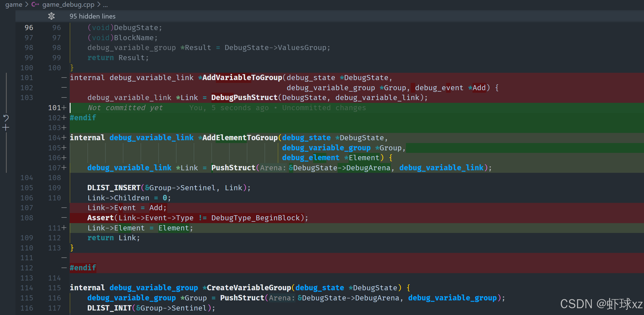Click original line number 96
This screenshot has width=644, height=315.
pos(29,28)
